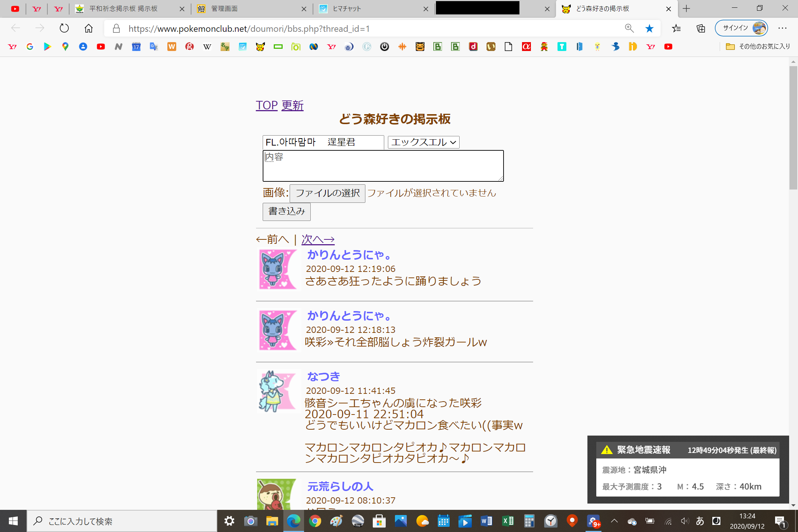
Task: Open the collections icon in toolbar
Action: click(700, 28)
